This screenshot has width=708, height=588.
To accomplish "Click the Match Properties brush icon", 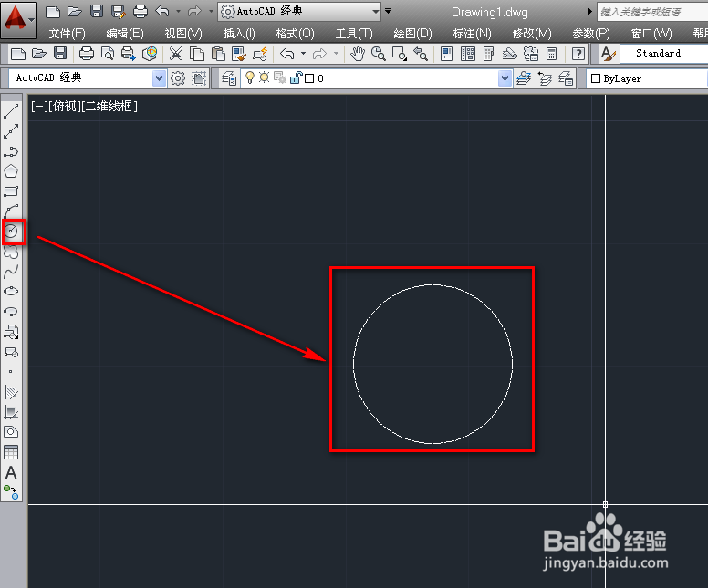I will [x=239, y=54].
